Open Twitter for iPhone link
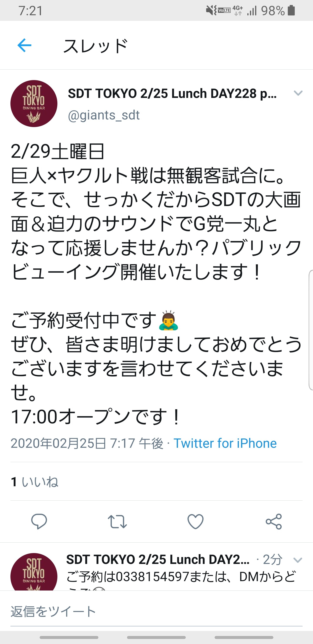 tap(225, 443)
